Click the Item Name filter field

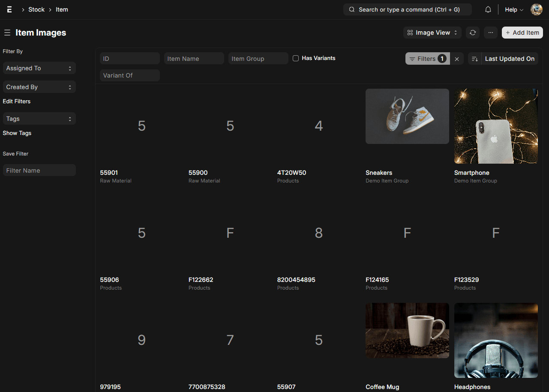[x=194, y=59]
